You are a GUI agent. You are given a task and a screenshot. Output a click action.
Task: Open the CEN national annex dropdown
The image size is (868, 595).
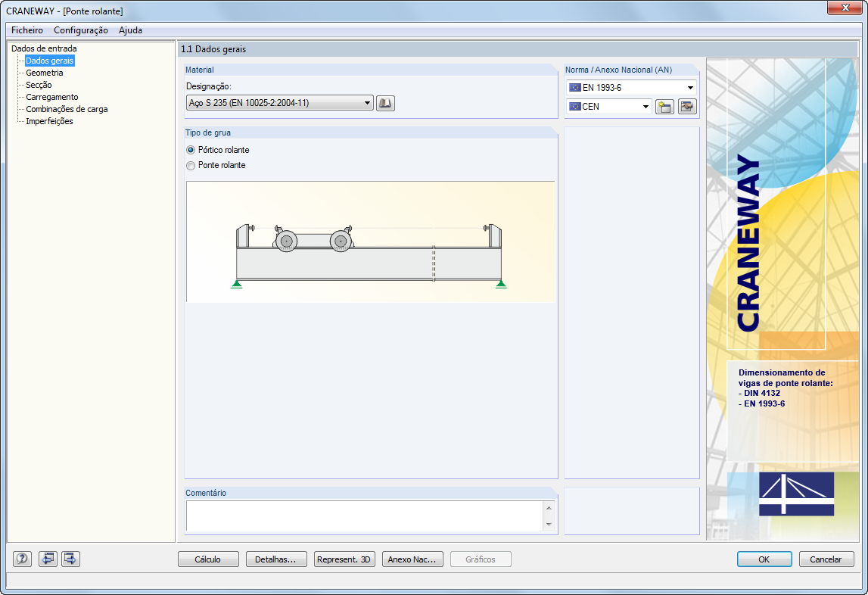pos(609,107)
